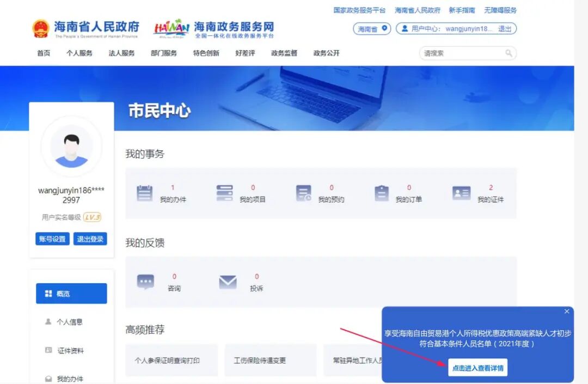This screenshot has width=588, height=384.
Task: Click the search magnifier icon
Action: pos(508,53)
